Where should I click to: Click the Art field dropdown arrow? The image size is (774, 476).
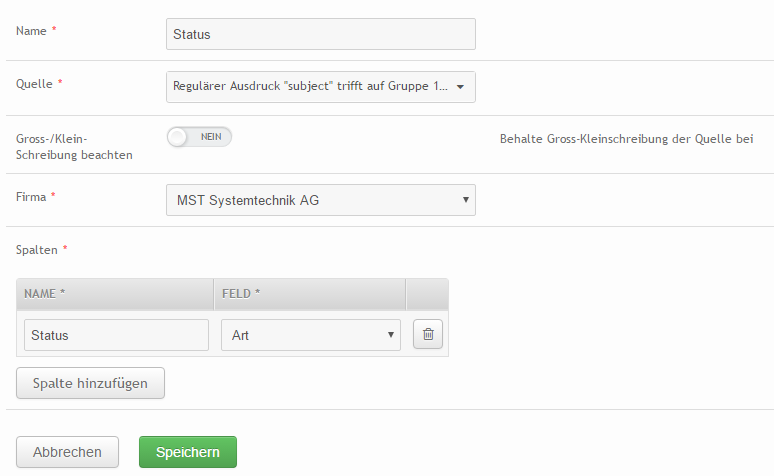pyautogui.click(x=390, y=335)
